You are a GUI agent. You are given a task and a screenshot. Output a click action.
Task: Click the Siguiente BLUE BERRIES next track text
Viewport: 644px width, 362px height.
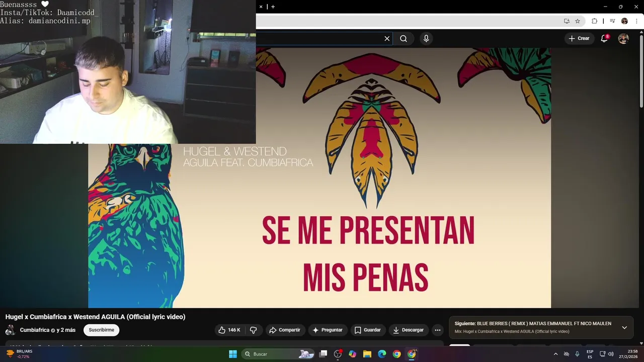tap(533, 324)
